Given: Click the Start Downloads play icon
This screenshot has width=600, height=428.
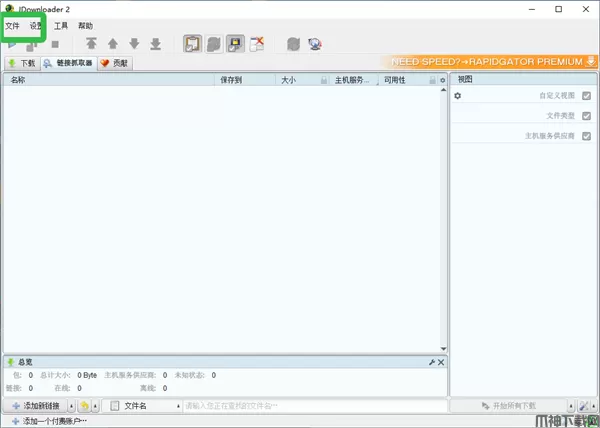Looking at the screenshot, I should click(12, 44).
